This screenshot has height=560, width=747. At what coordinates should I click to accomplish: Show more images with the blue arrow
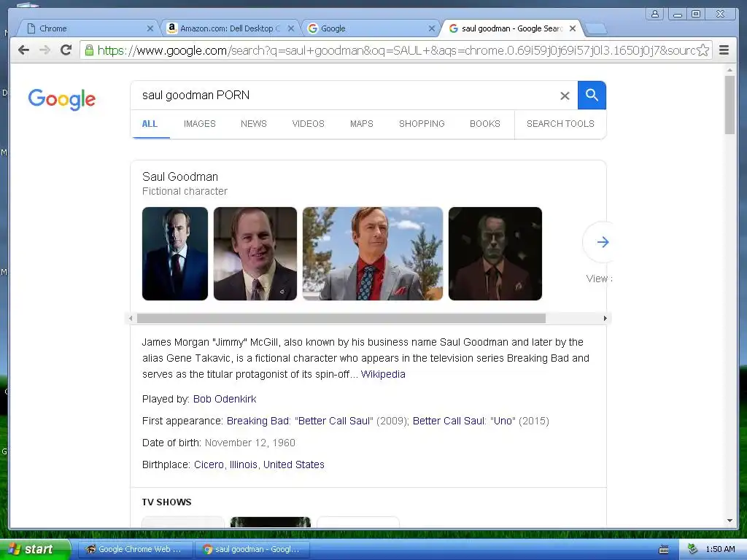pos(602,242)
